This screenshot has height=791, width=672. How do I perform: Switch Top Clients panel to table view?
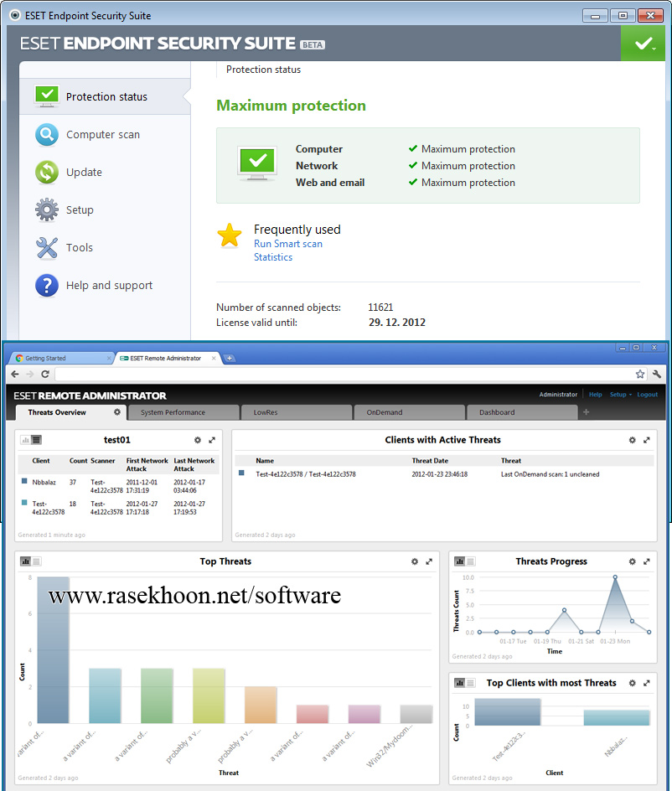(x=471, y=683)
